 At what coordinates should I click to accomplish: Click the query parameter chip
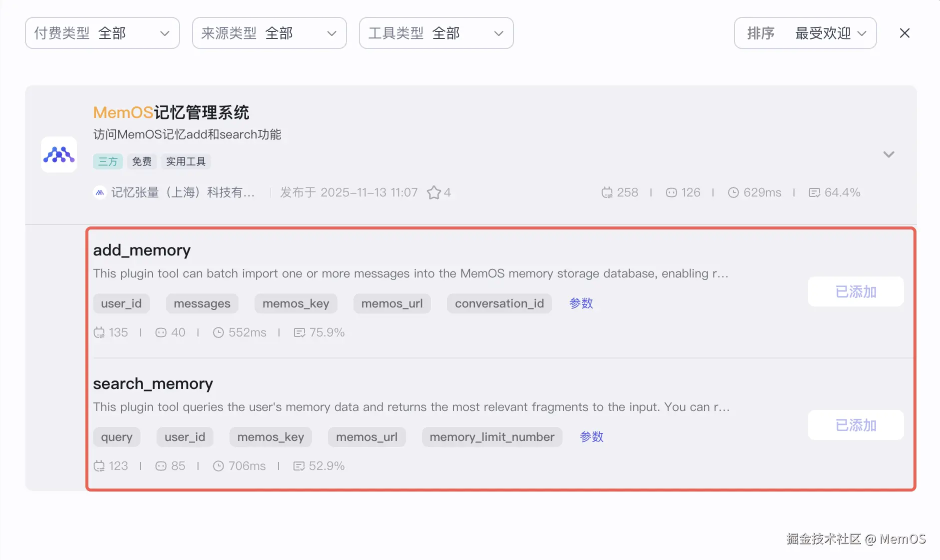tap(117, 437)
